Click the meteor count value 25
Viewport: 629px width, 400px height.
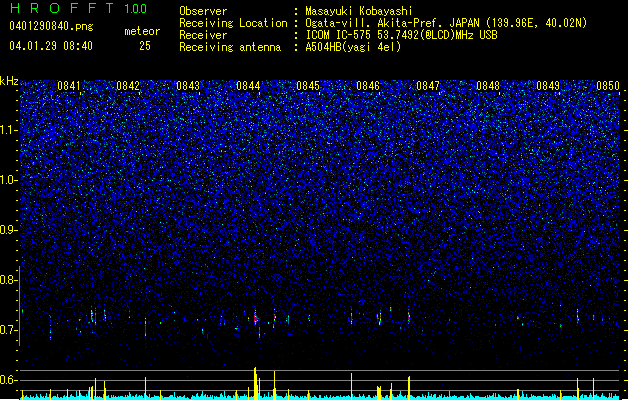pyautogui.click(x=145, y=46)
